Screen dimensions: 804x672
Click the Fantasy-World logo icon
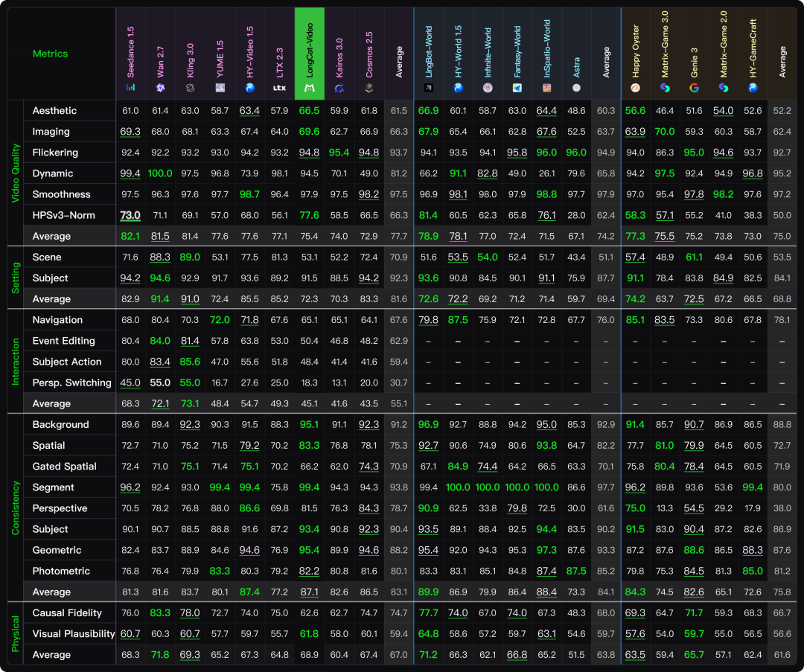(517, 88)
